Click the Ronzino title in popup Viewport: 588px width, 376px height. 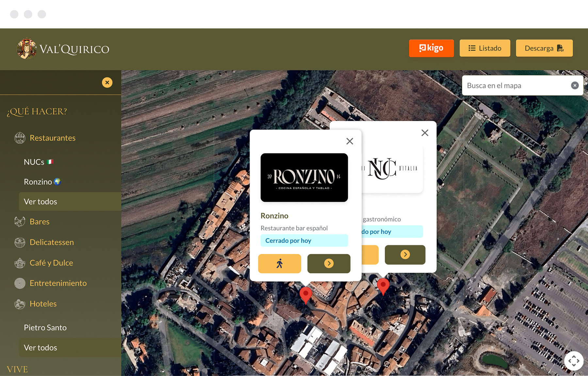[274, 216]
